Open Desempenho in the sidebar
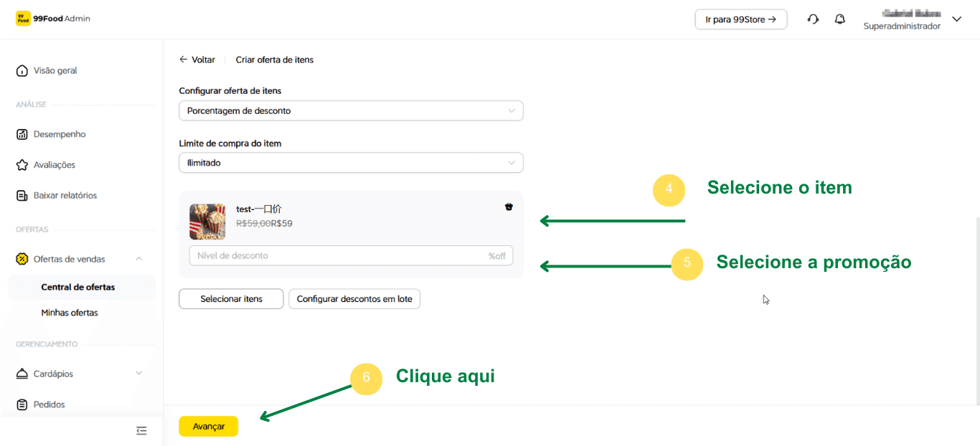Screen dimensions: 980x446 point(60,134)
